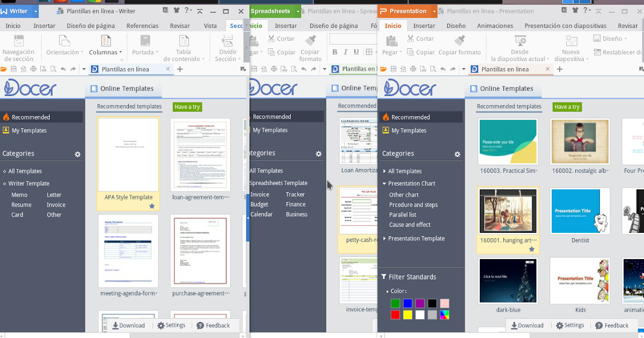Screen dimensions: 644x338
Task: Click Copiar formato brush in Presentation ribbon
Action: point(460,40)
